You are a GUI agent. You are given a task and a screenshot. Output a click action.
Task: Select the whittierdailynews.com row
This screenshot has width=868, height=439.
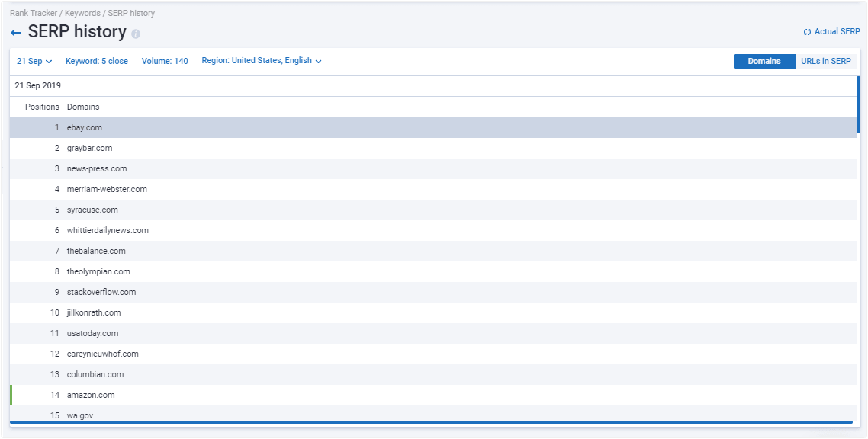pyautogui.click(x=433, y=230)
